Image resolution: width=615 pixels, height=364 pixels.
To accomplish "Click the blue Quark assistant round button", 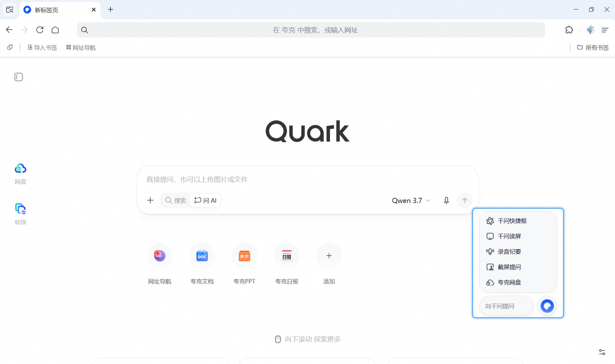I will click(x=547, y=306).
